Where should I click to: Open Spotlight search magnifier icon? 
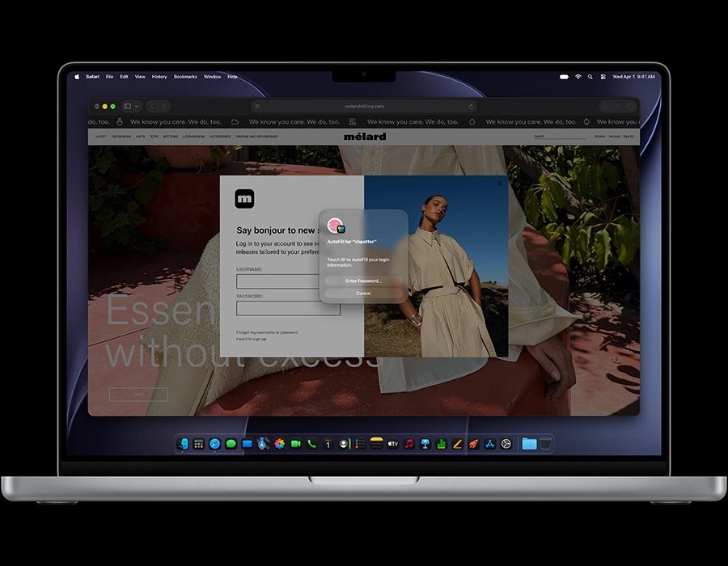coord(590,77)
